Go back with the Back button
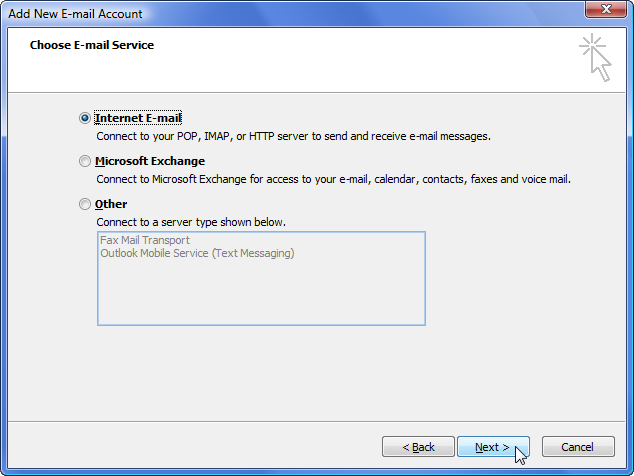 point(418,446)
